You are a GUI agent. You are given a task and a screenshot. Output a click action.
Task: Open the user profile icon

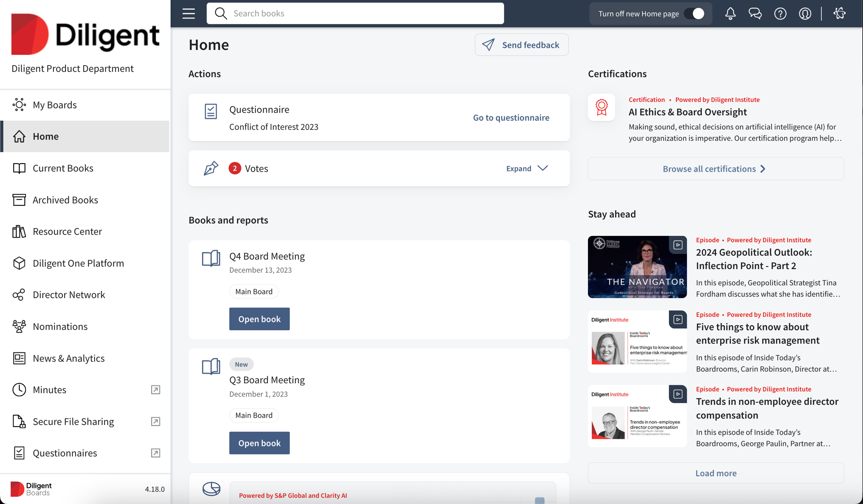click(x=805, y=14)
